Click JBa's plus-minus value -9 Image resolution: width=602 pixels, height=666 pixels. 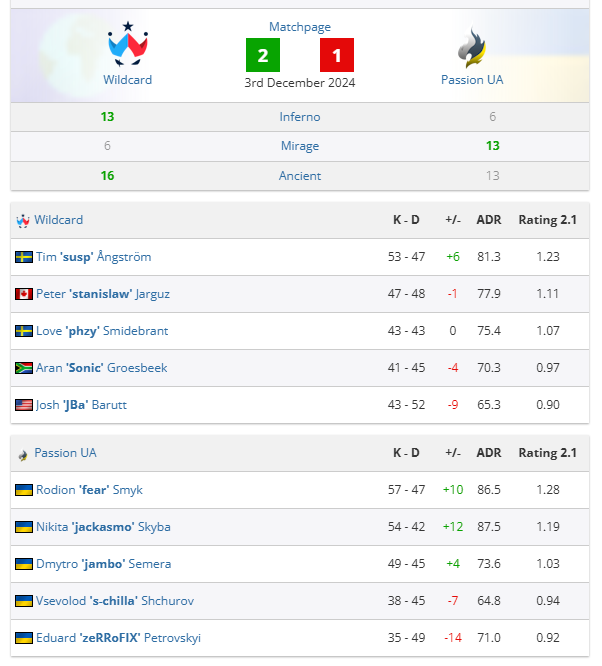click(453, 405)
